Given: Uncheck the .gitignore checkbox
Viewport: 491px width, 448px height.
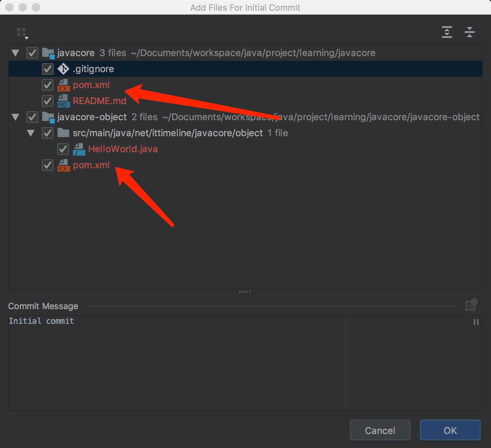Looking at the screenshot, I should tap(48, 69).
